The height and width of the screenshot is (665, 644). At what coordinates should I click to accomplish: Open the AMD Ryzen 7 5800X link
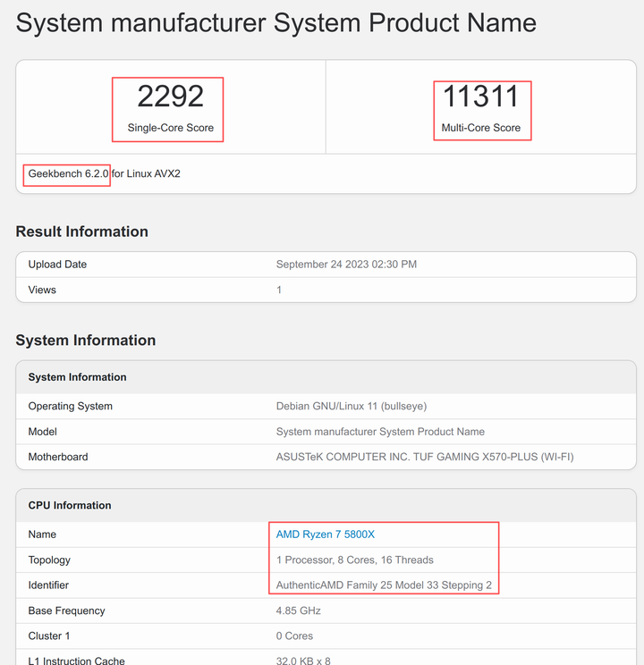pyautogui.click(x=326, y=535)
